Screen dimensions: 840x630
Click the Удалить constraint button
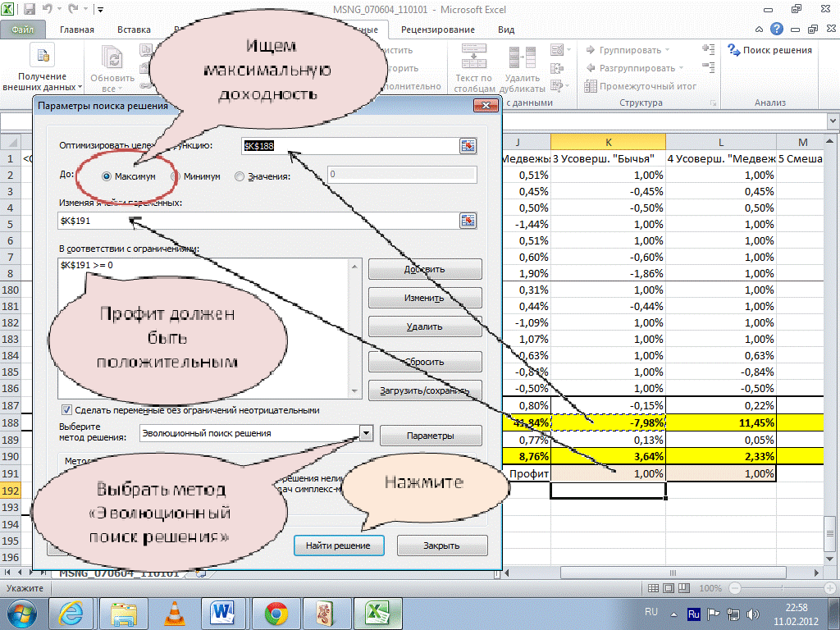(x=425, y=326)
